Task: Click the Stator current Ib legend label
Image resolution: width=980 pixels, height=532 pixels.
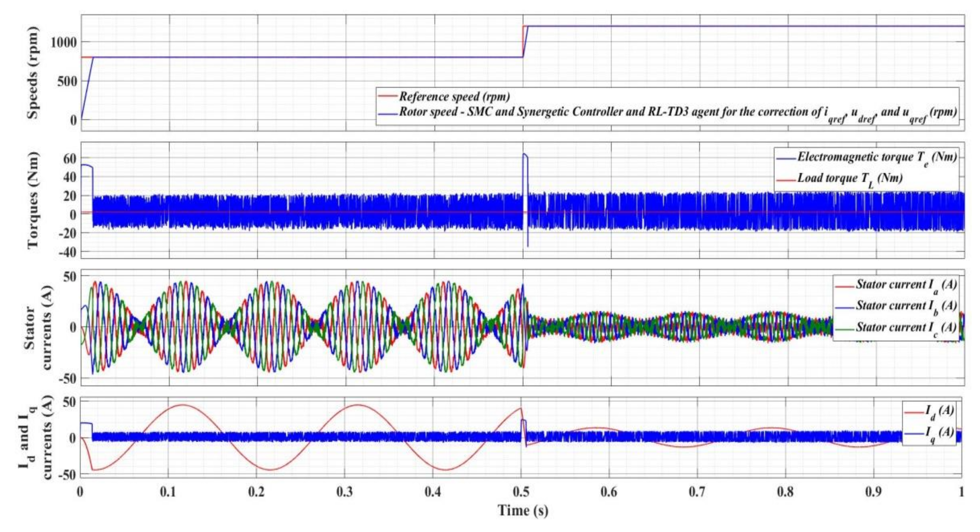Action: tap(906, 306)
